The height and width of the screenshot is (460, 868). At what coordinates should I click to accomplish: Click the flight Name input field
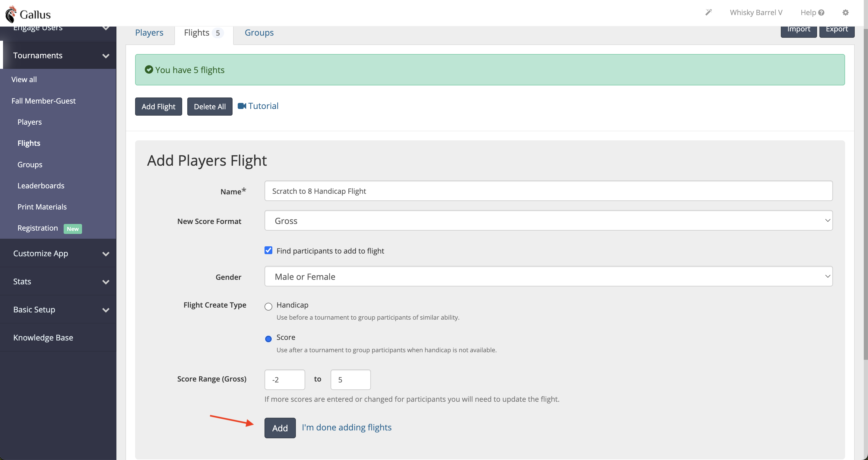click(548, 191)
